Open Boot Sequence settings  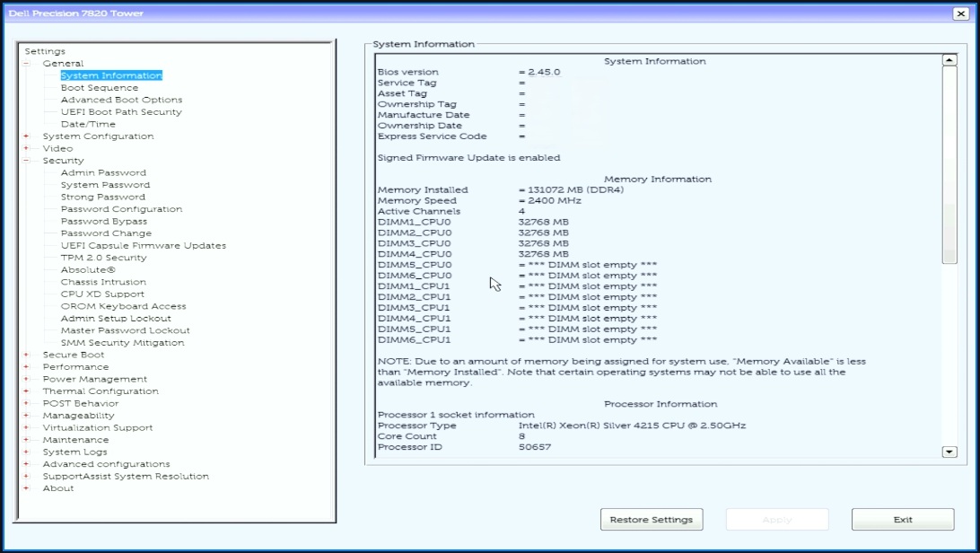[x=99, y=88]
